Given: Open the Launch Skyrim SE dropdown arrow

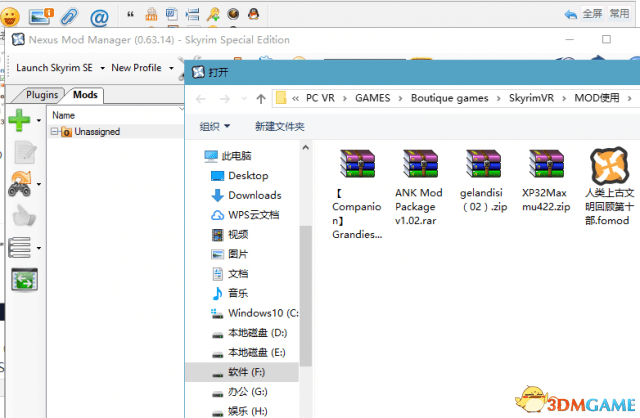Looking at the screenshot, I should click(x=102, y=68).
